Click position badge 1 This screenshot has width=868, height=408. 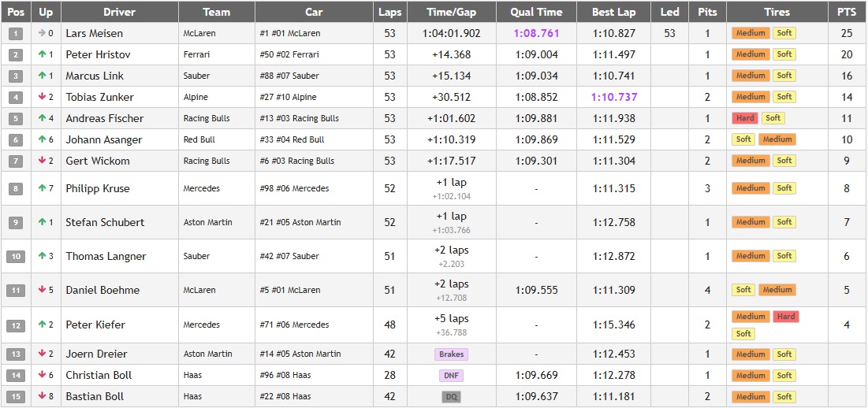click(x=16, y=34)
